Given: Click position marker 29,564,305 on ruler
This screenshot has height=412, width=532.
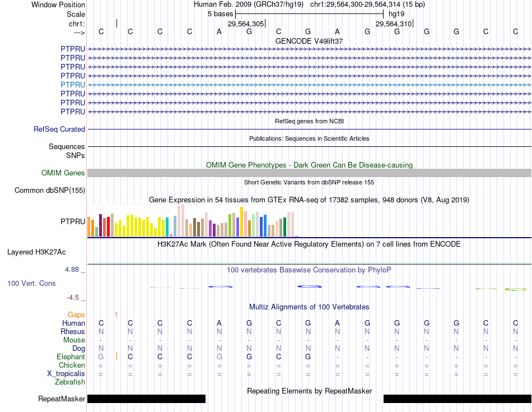Looking at the screenshot, I should pyautogui.click(x=246, y=24).
